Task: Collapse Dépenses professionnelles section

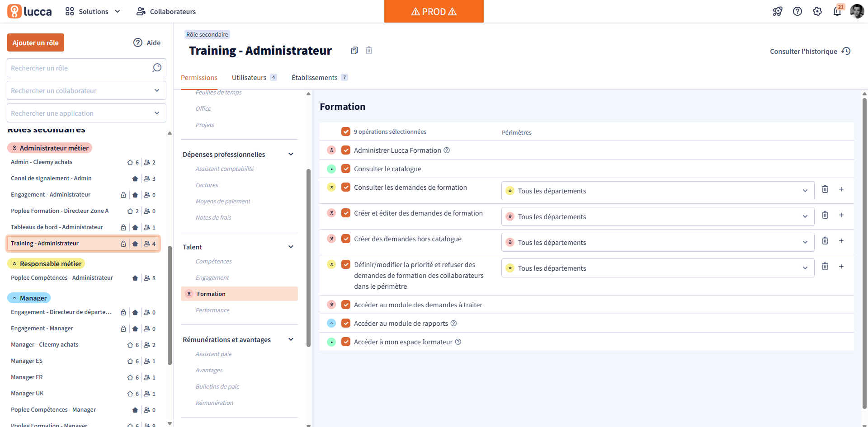Action: (x=291, y=154)
